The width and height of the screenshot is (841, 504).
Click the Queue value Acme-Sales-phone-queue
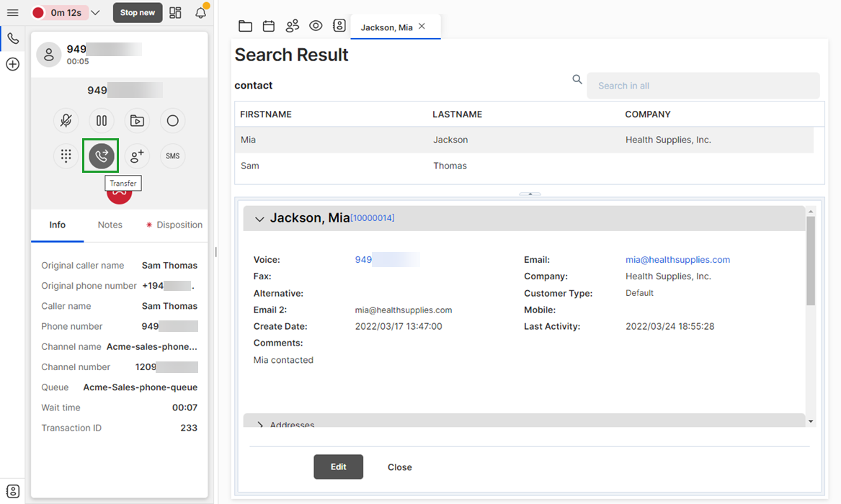tap(140, 387)
